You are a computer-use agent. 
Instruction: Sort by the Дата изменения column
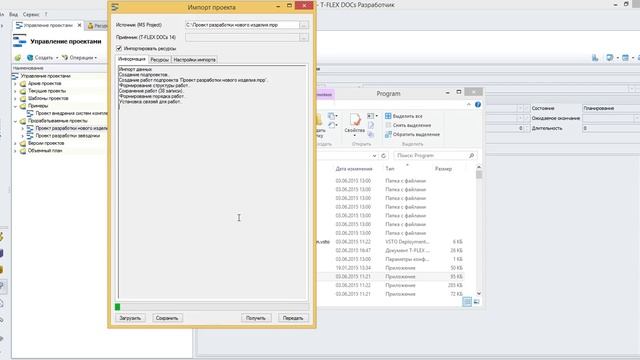354,169
